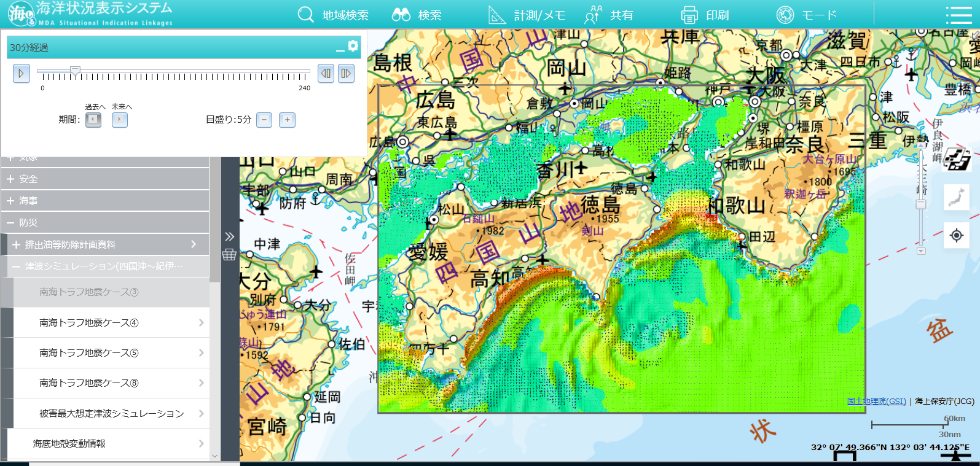Viewport: 980px width, 466px height.
Task: Select 被害最大想定津波シミュレーション layer
Action: (x=111, y=413)
